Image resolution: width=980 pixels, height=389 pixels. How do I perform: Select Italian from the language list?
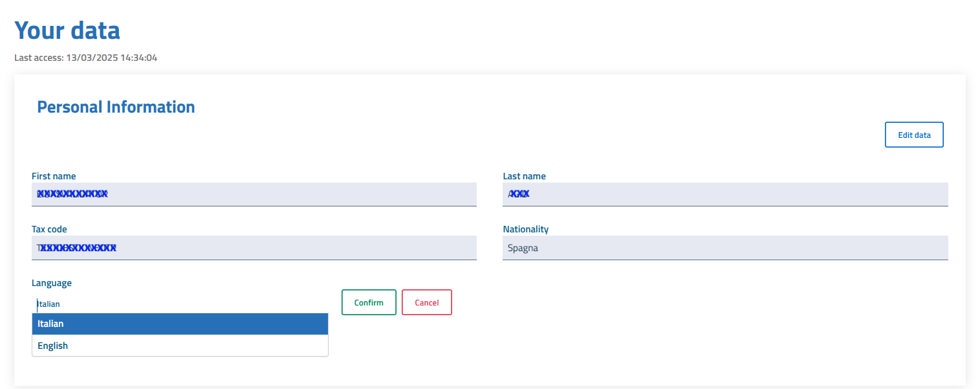tap(180, 324)
